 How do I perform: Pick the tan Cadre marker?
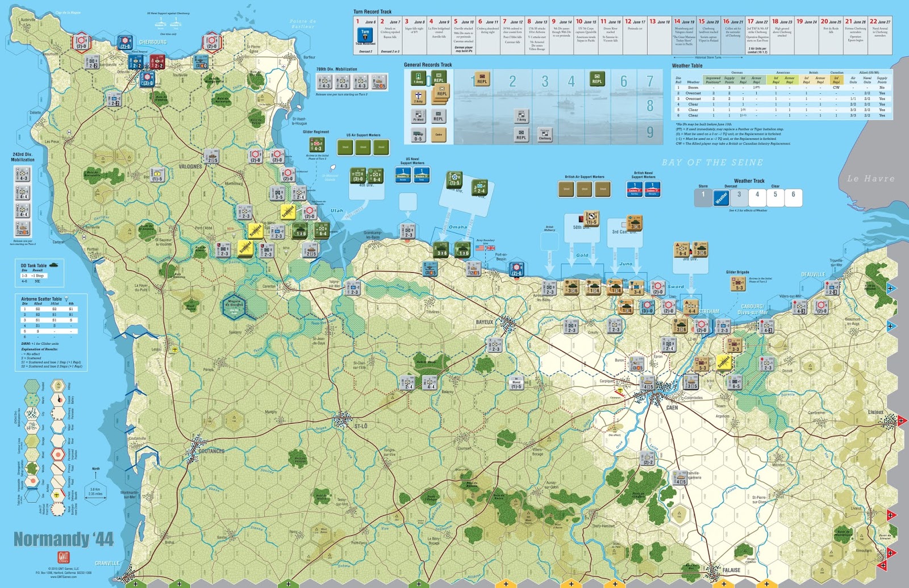(439, 135)
